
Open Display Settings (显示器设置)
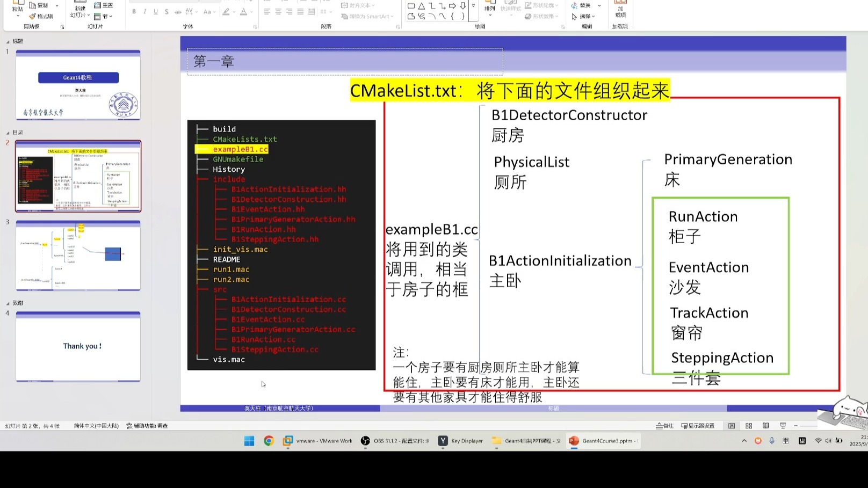pos(698,426)
